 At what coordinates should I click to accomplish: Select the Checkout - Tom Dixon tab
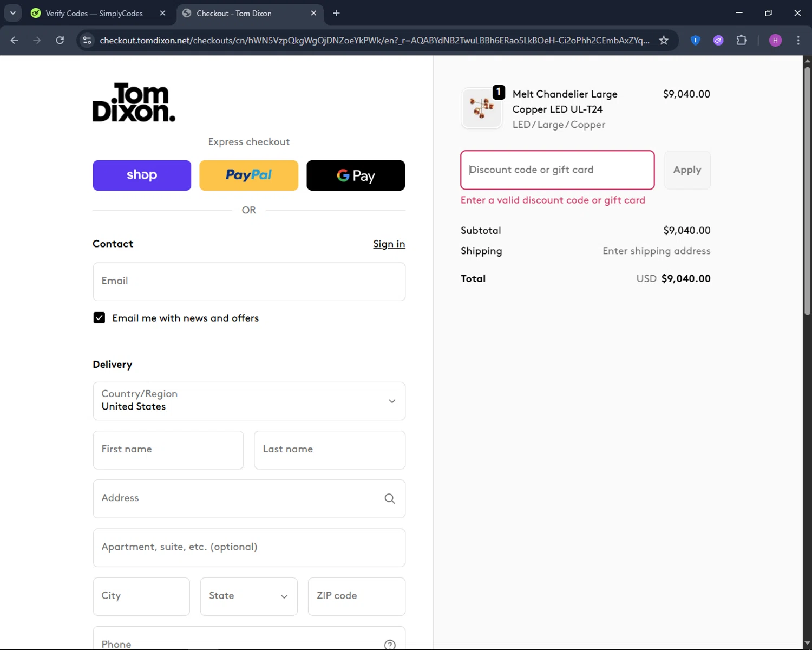250,13
